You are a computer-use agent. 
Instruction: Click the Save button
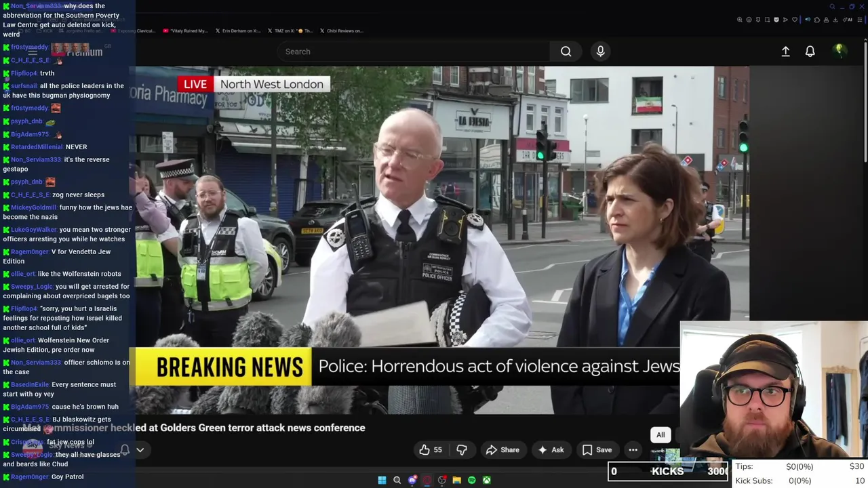pyautogui.click(x=597, y=450)
